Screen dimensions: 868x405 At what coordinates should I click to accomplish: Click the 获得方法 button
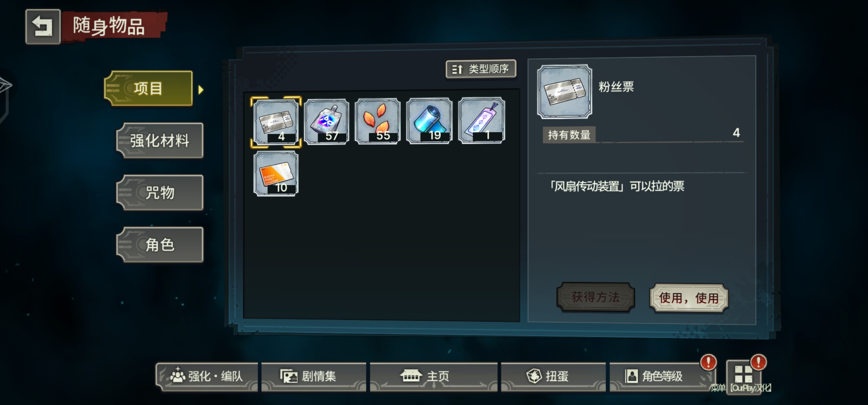(x=596, y=297)
